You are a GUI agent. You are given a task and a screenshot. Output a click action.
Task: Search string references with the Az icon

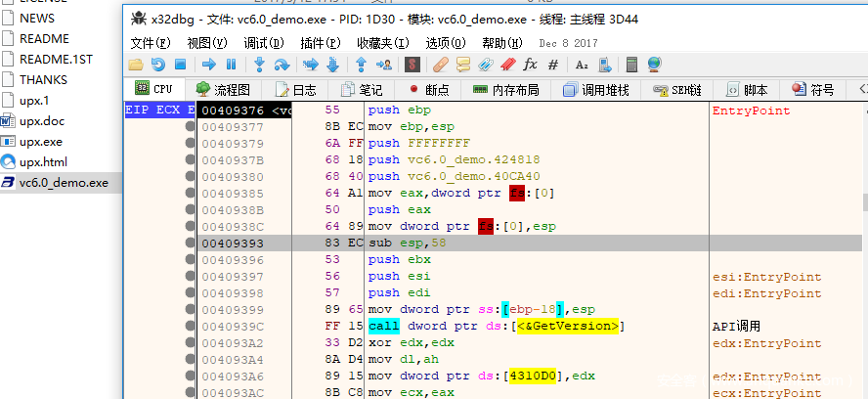tap(582, 65)
